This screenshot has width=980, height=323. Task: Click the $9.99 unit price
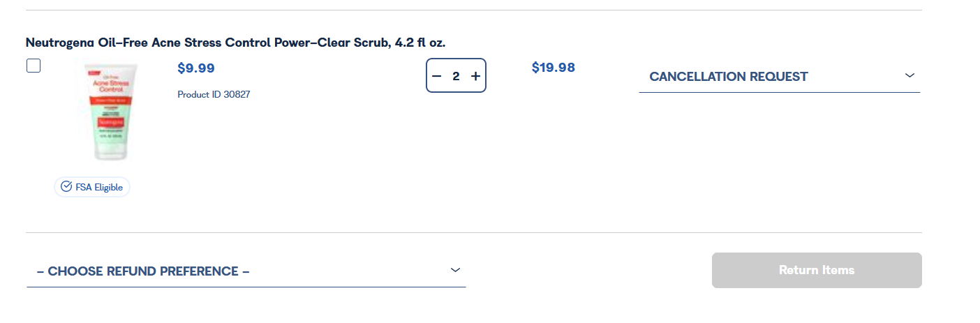pyautogui.click(x=196, y=68)
